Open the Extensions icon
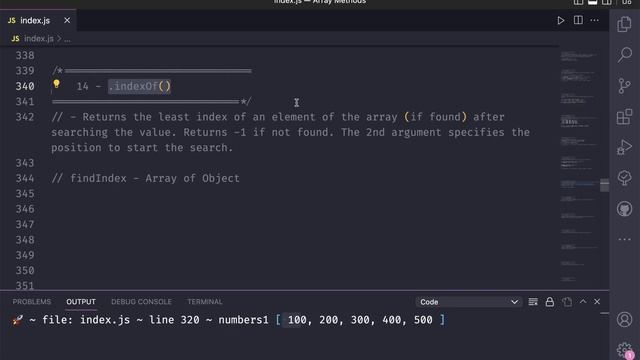 624,117
